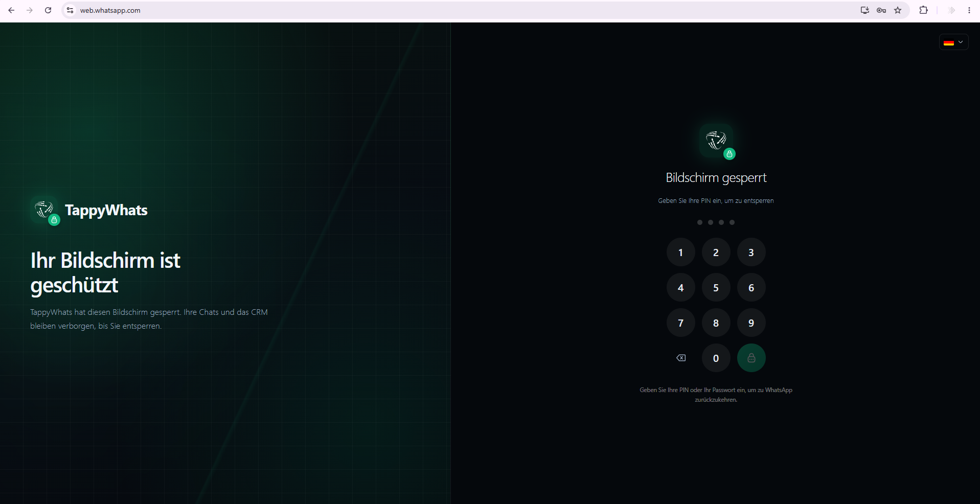Screen dimensions: 980x504
Task: Click the green unlock padlock button
Action: tap(751, 358)
